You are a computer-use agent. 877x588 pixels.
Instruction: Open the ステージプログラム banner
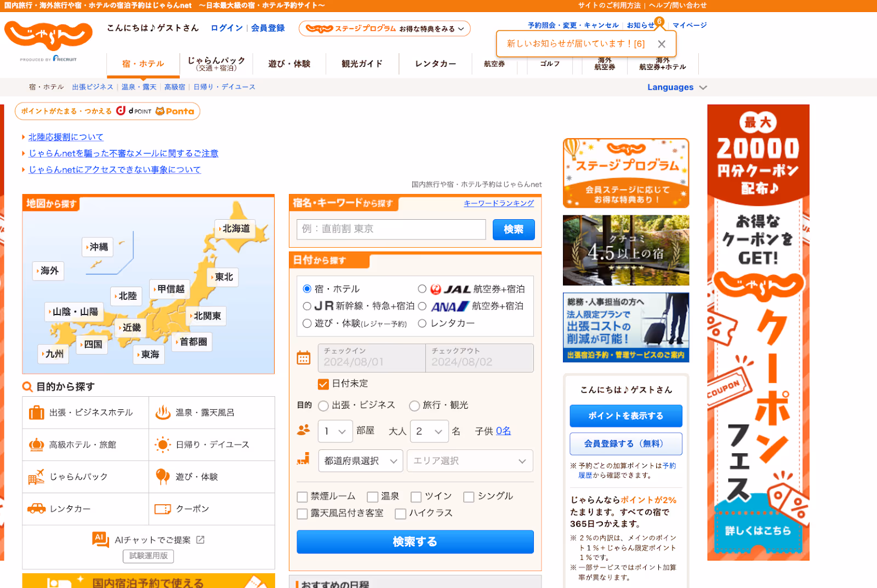click(626, 173)
